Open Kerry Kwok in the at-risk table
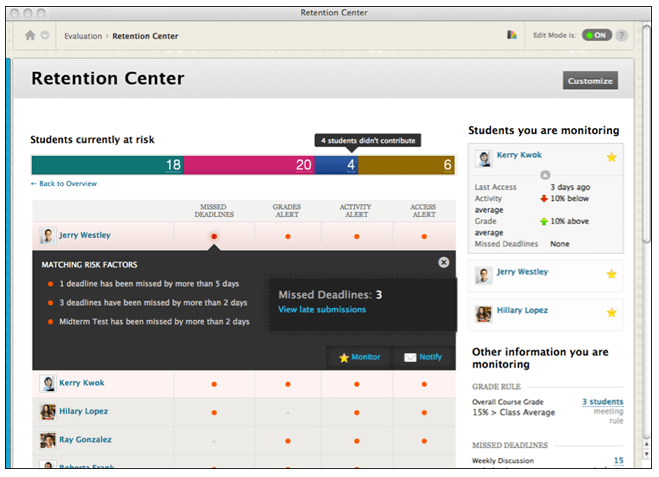659x477 pixels. [x=82, y=383]
